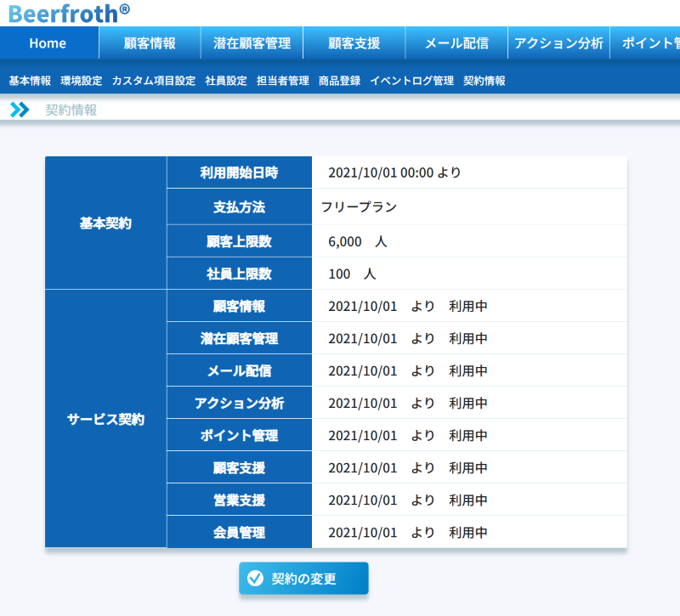
Task: Open the Home tab
Action: pos(48,43)
